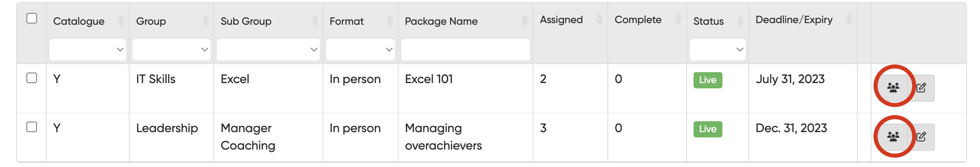Sort by Catalogue column arrows
980x167 pixels.
click(121, 21)
